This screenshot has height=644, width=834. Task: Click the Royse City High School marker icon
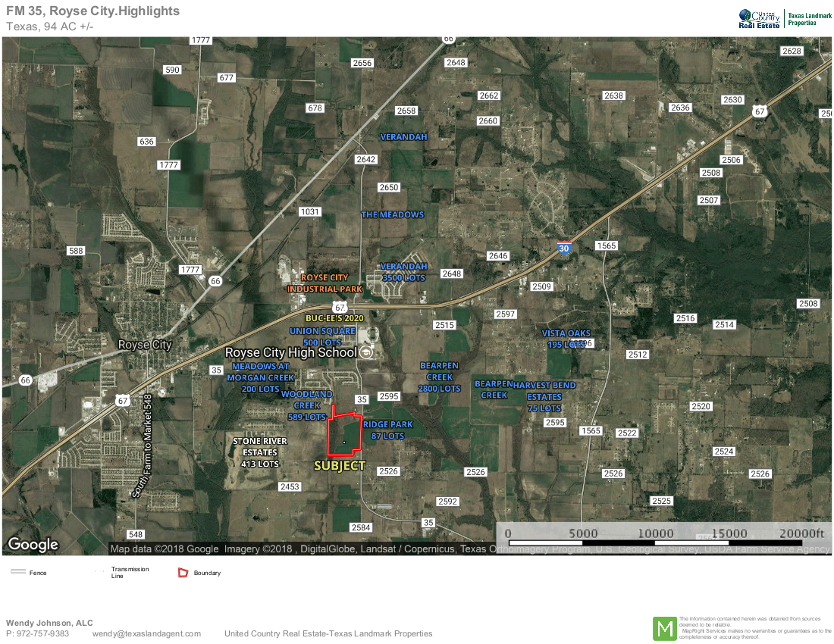[x=366, y=352]
